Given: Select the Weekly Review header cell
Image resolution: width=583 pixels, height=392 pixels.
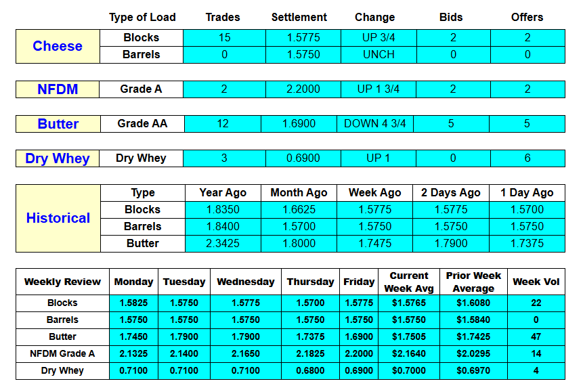Looking at the screenshot, I should click(62, 282).
